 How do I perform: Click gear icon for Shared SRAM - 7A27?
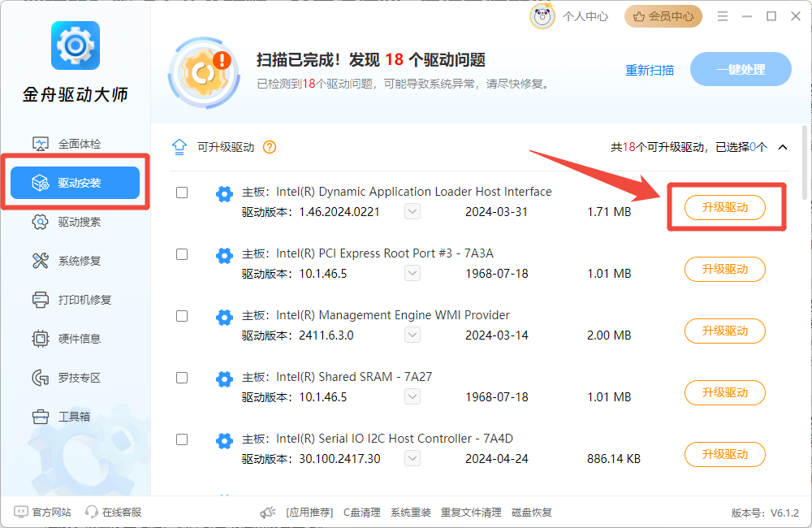click(x=224, y=379)
